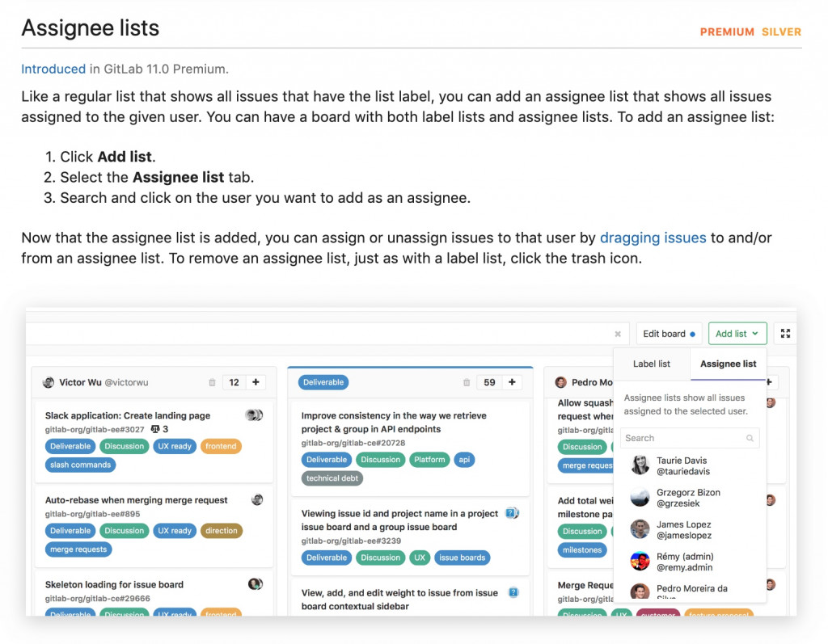Toggle fullscreen mode for the board

[x=784, y=334]
